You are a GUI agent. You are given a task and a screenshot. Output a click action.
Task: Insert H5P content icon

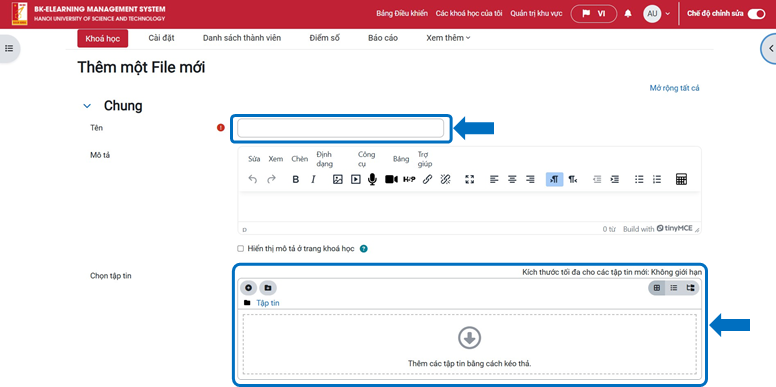point(409,180)
